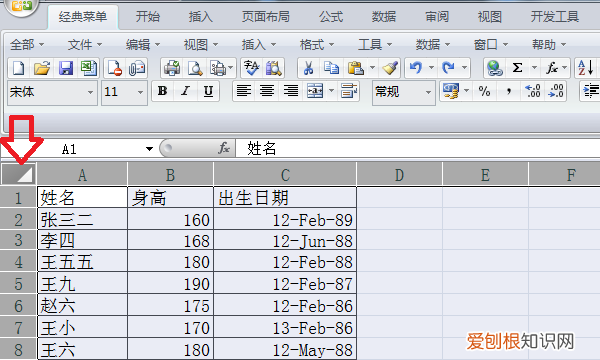Click the Select All corner button
The height and width of the screenshot is (360, 600).
(18, 174)
